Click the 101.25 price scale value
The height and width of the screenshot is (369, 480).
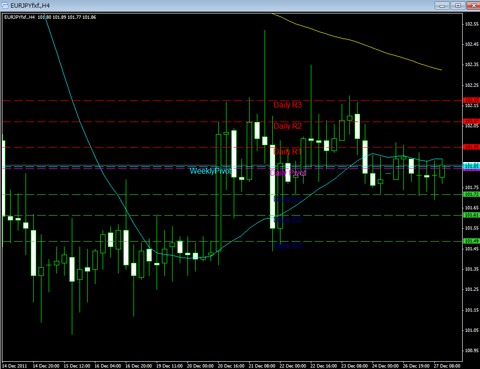coord(472,289)
